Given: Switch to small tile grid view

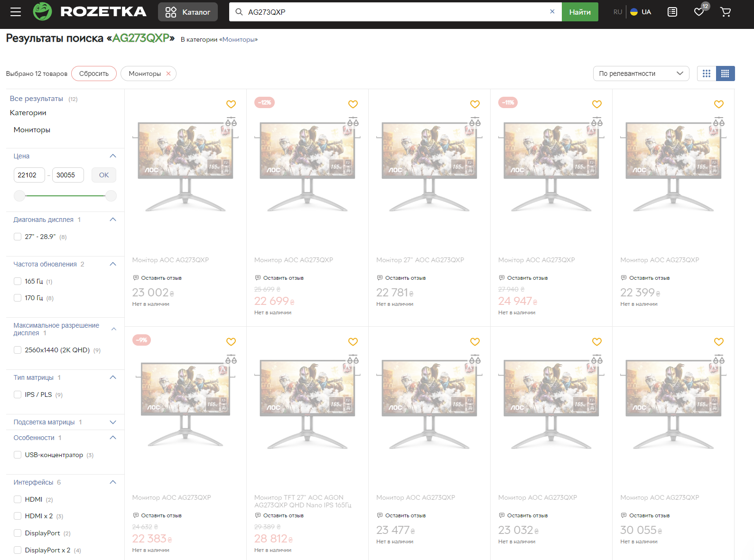Looking at the screenshot, I should pos(725,73).
